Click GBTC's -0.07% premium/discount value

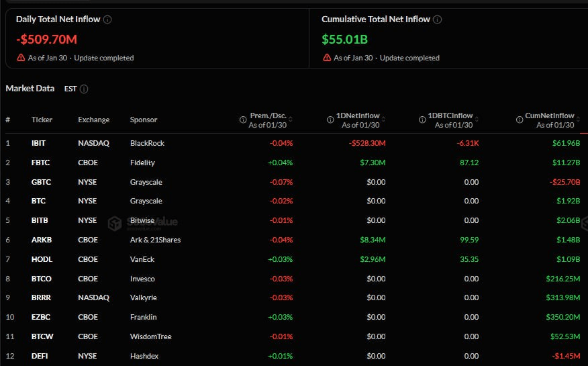[x=281, y=182]
